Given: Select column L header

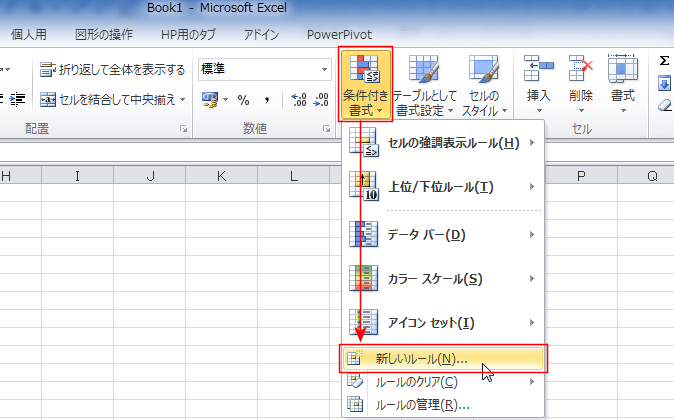Looking at the screenshot, I should 294,176.
